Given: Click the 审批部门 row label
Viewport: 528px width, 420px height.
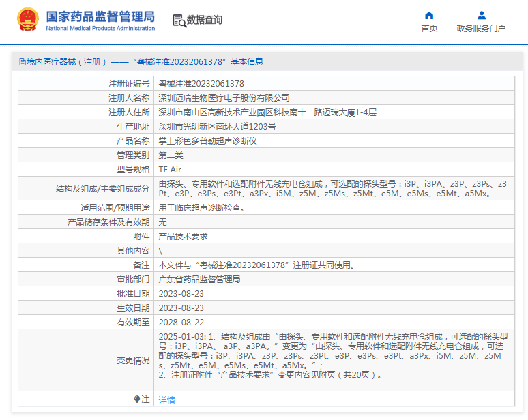Looking at the screenshot, I should (x=133, y=280).
